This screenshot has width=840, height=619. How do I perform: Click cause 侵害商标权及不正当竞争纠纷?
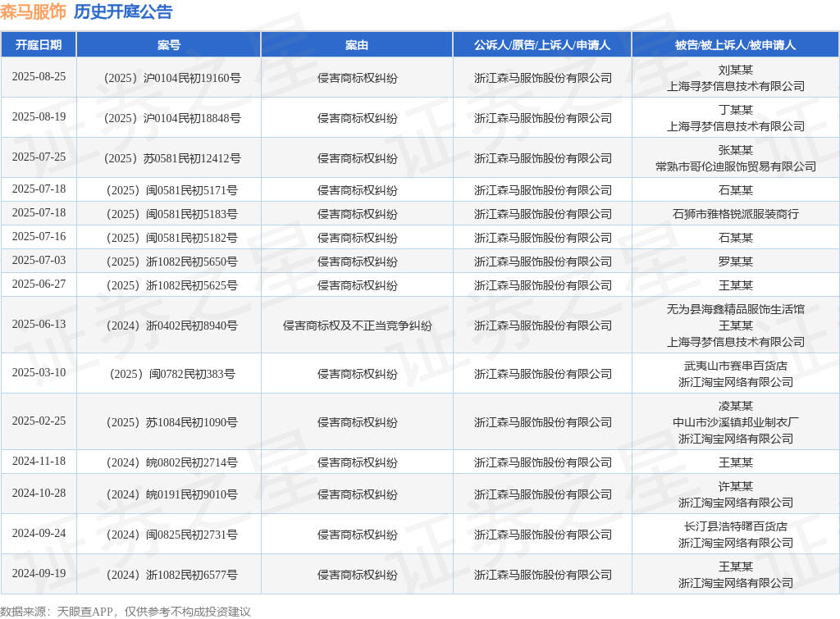point(357,325)
